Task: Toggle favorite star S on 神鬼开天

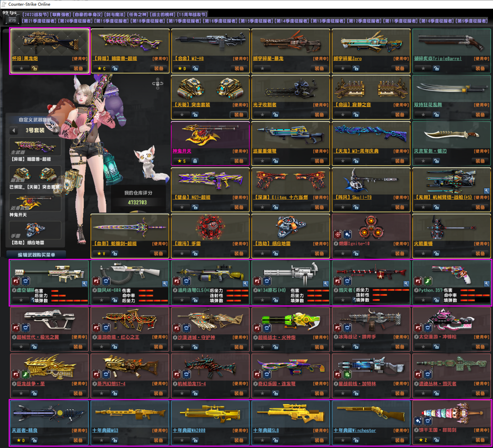Action: click(x=182, y=161)
